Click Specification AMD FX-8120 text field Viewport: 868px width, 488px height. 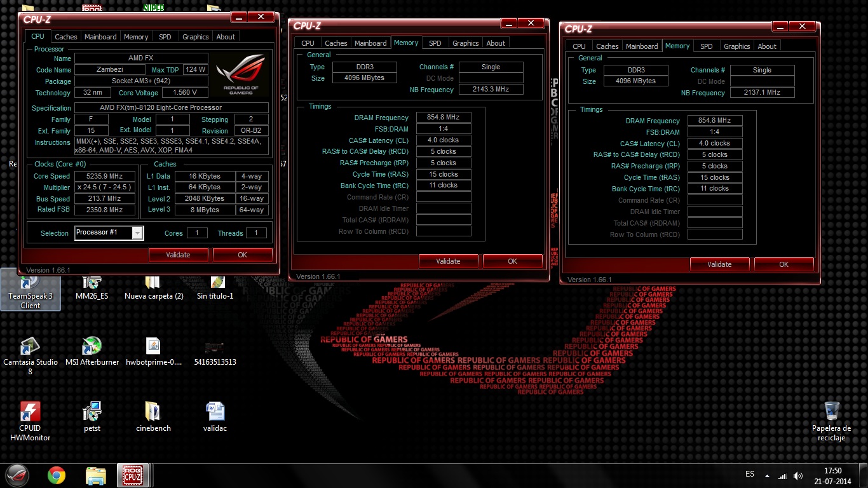coord(172,108)
